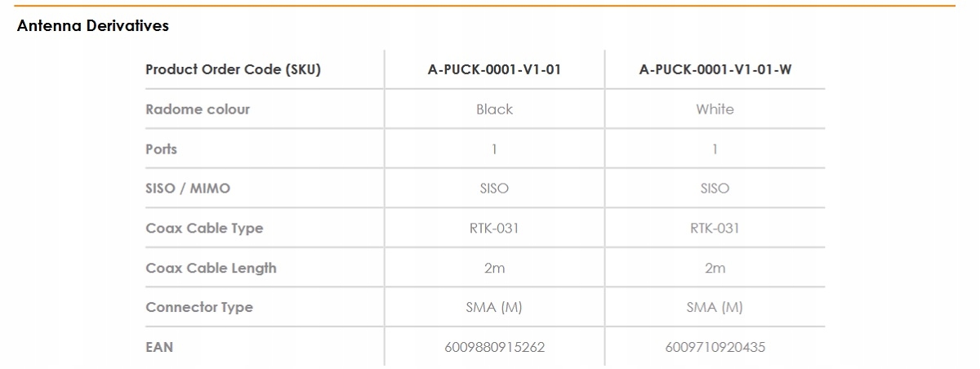Click the EAN row label
The width and height of the screenshot is (980, 369).
click(159, 347)
